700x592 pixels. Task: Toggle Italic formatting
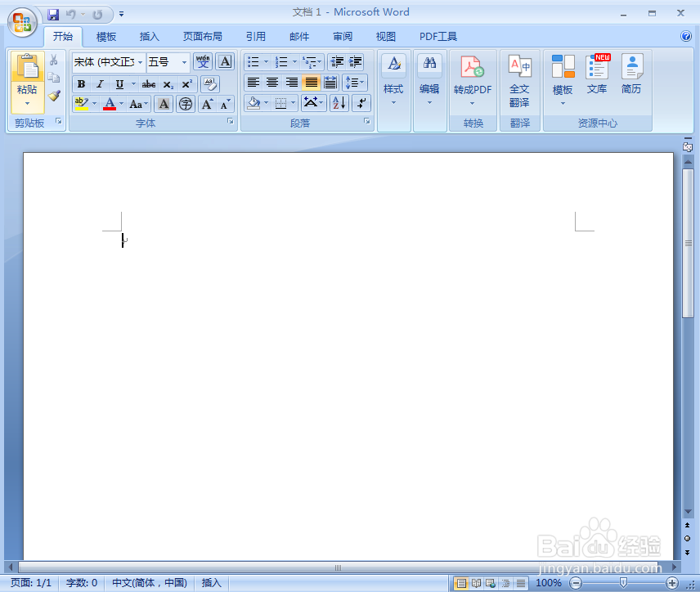[x=100, y=84]
